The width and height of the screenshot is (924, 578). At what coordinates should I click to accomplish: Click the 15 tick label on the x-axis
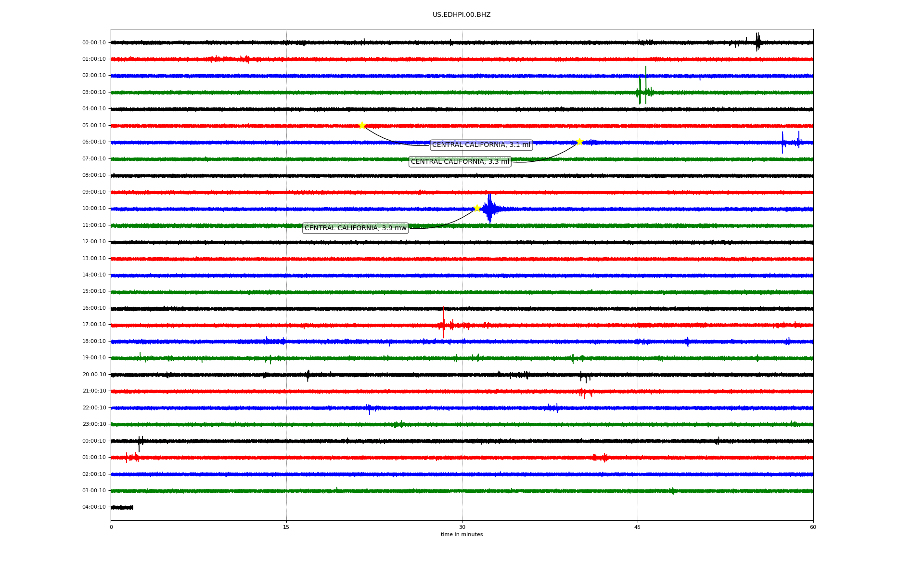[286, 527]
